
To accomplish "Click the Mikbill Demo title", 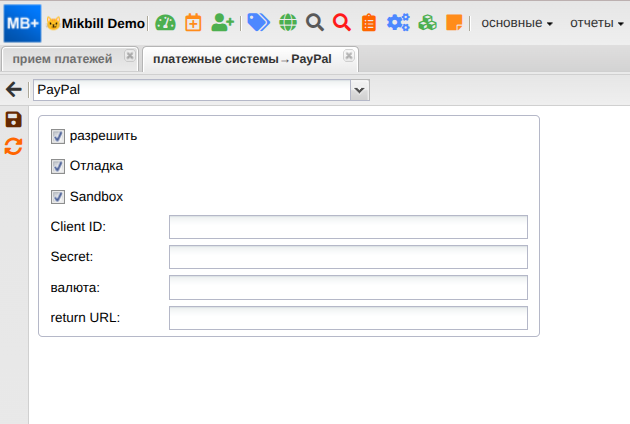I will pos(103,23).
